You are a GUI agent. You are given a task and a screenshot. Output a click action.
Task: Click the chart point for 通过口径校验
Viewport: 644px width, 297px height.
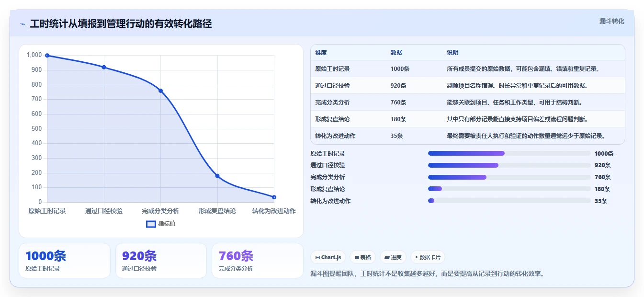tap(104, 67)
